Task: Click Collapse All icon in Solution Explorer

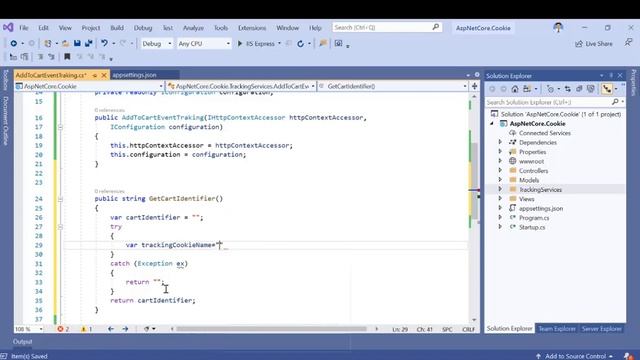Action: [579, 89]
